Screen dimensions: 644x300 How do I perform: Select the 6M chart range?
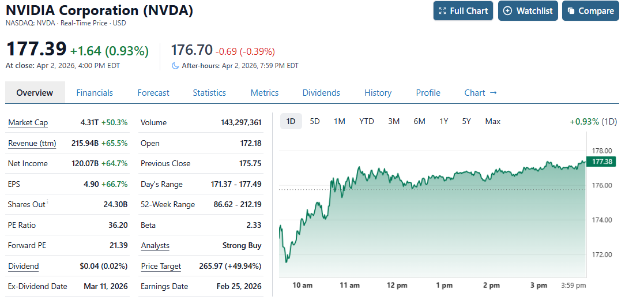pos(419,121)
